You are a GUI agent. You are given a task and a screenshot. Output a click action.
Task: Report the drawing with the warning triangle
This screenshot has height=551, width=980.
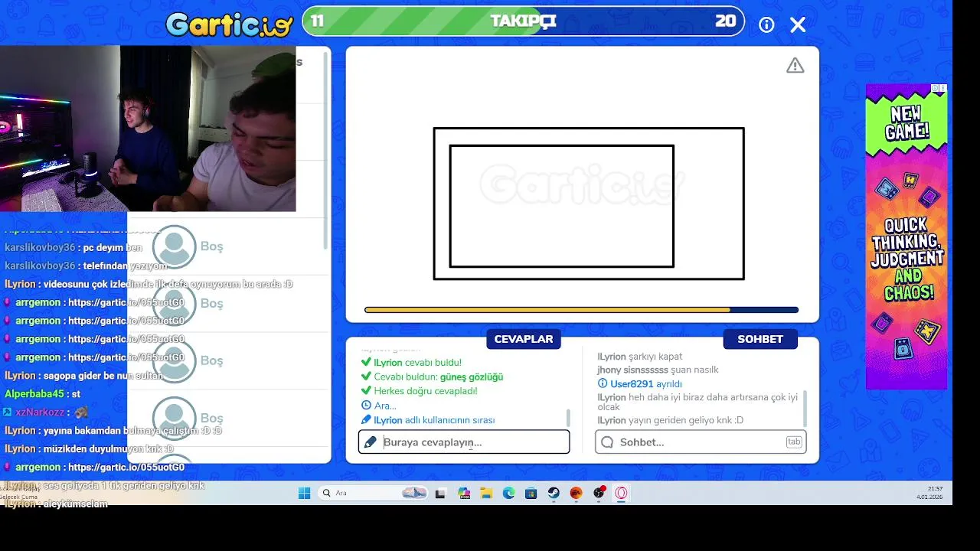tap(795, 66)
